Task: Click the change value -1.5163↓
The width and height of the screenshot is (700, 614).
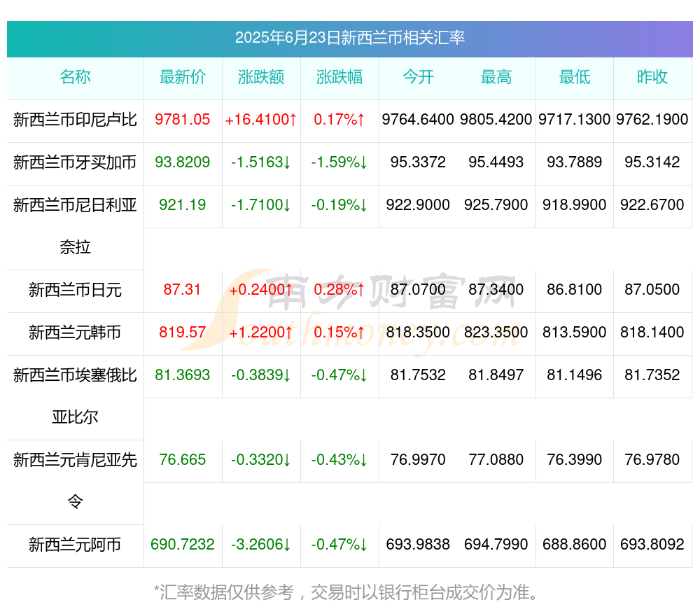Action: tap(261, 162)
